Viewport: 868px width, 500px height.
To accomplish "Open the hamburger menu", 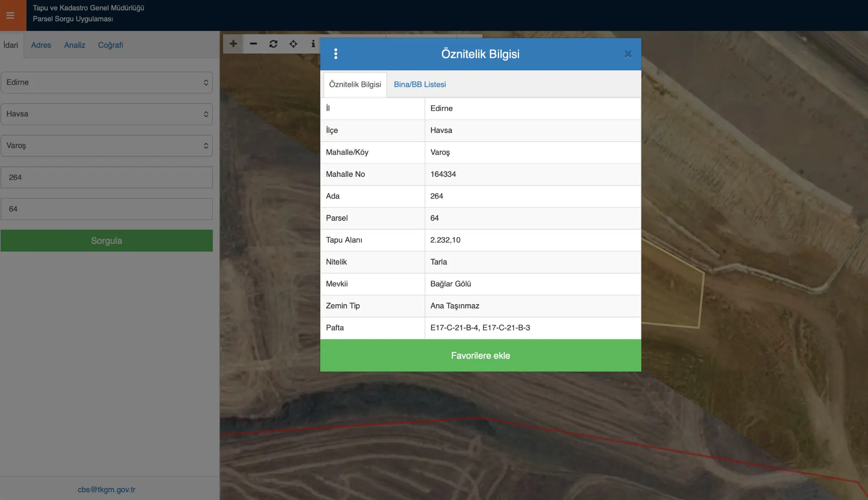I will [10, 16].
